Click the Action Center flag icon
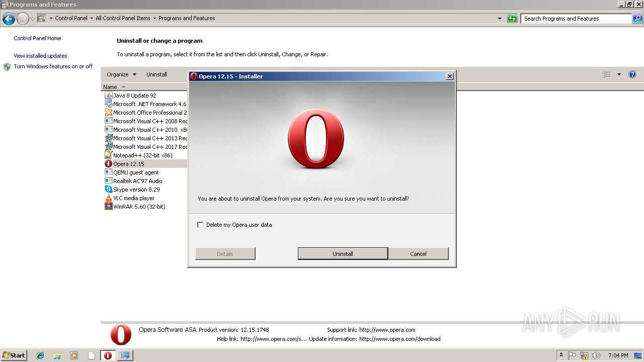The height and width of the screenshot is (362, 644). (572, 355)
